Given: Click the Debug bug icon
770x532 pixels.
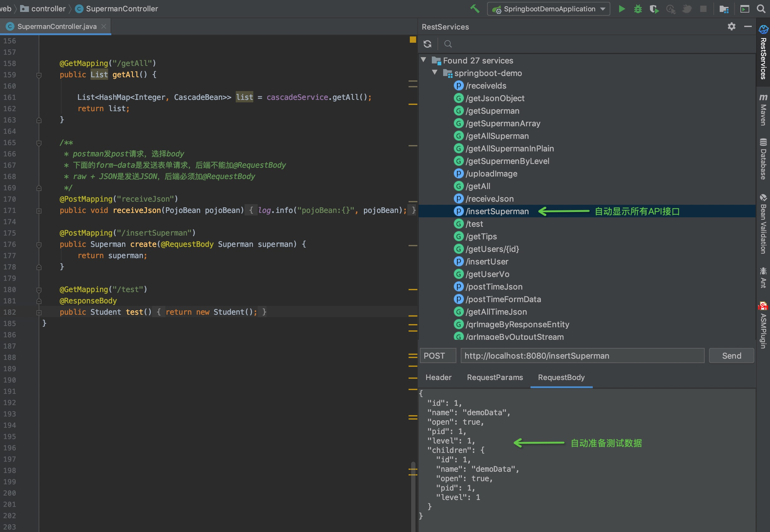Looking at the screenshot, I should coord(638,9).
